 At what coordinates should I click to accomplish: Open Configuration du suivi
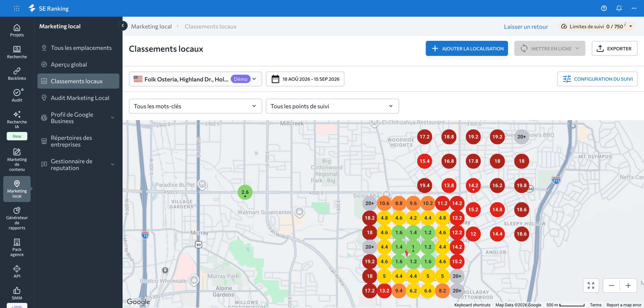click(x=597, y=79)
